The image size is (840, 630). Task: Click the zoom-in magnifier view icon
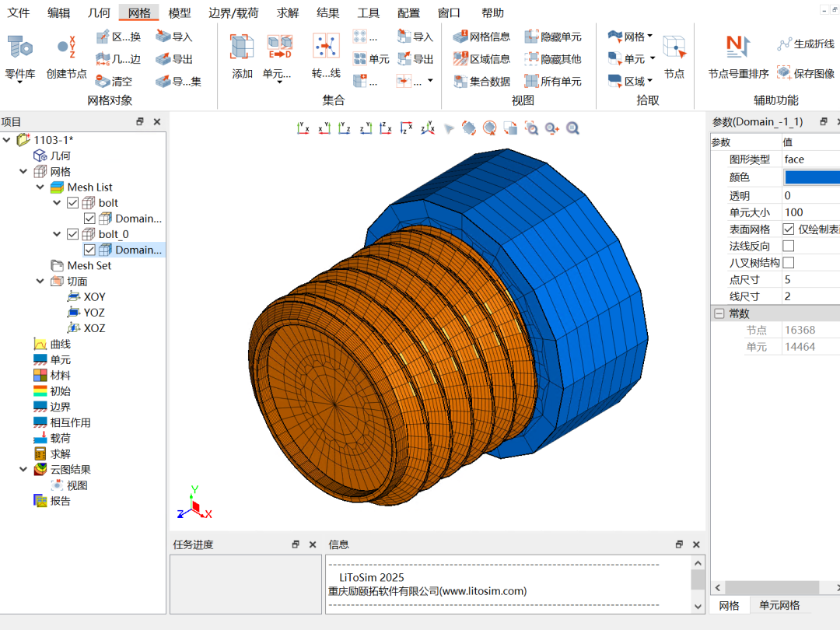pyautogui.click(x=551, y=128)
